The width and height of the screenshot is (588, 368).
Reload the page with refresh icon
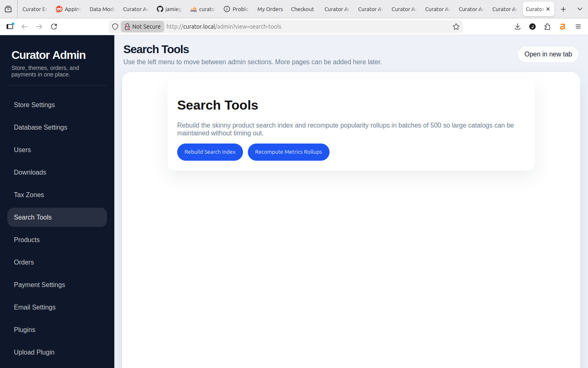[x=54, y=27]
